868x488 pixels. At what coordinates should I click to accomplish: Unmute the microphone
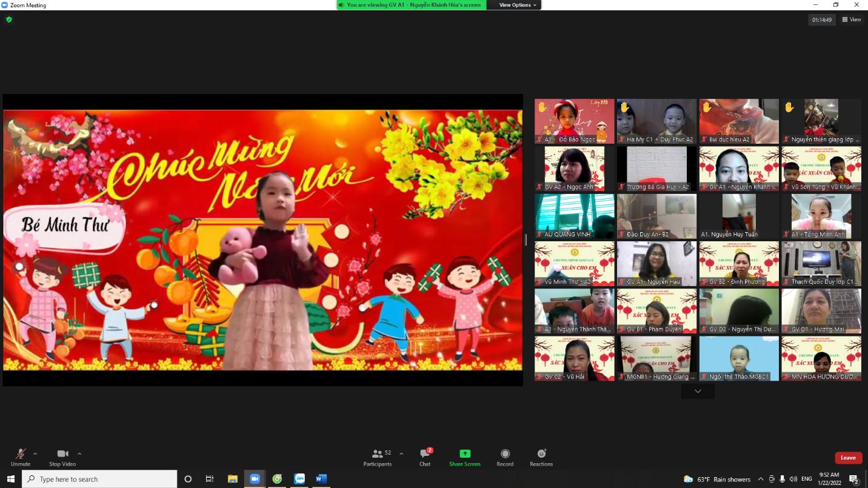point(20,456)
